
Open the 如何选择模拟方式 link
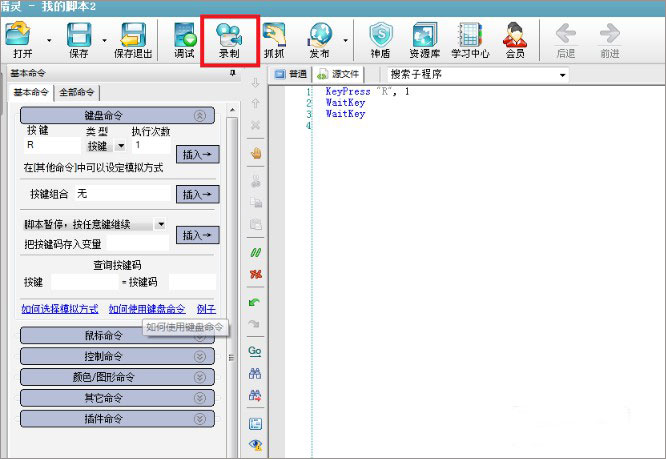[59, 309]
